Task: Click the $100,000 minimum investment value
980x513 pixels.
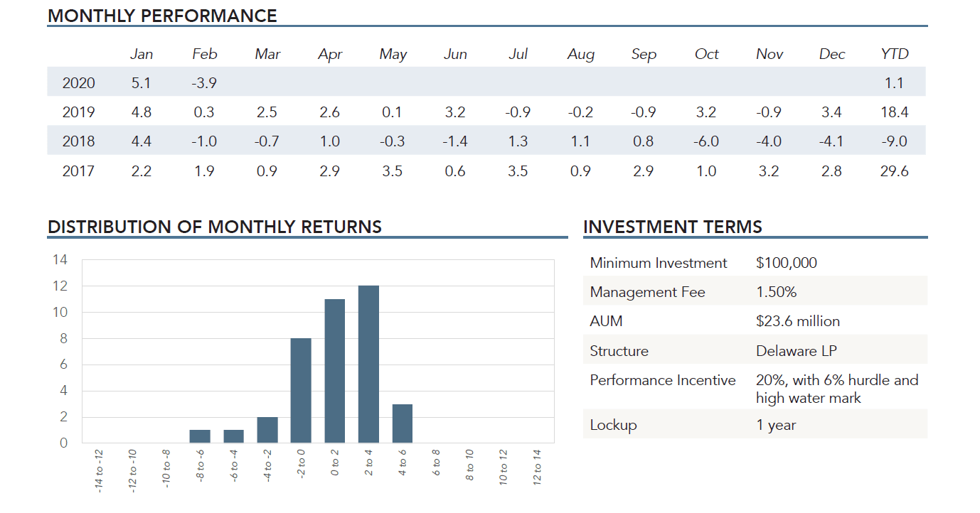Action: 787,263
